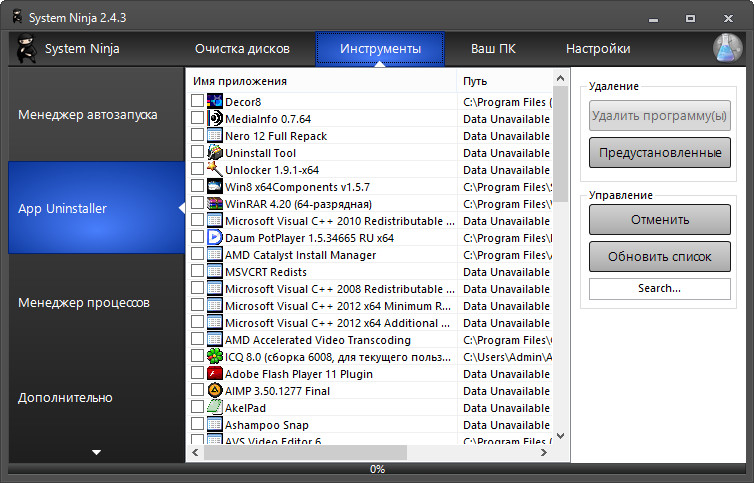Click the Uninstall Tool icon
Screen dimensions: 754x483
coord(214,153)
